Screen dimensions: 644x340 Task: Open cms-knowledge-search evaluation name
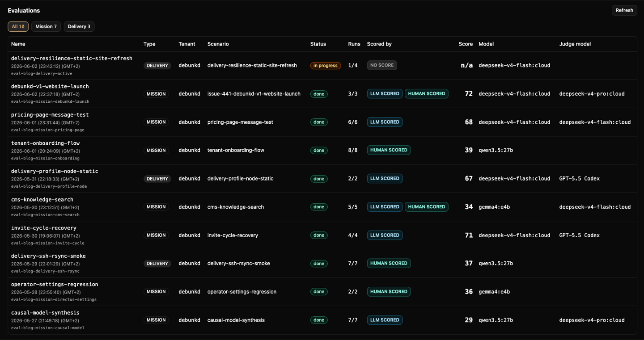(42, 200)
